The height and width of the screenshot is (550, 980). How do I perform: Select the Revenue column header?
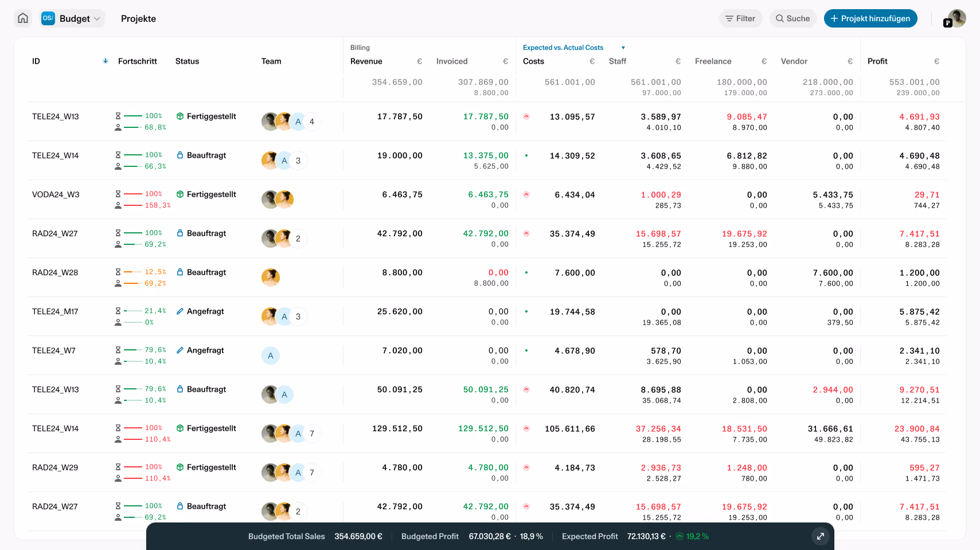click(366, 61)
